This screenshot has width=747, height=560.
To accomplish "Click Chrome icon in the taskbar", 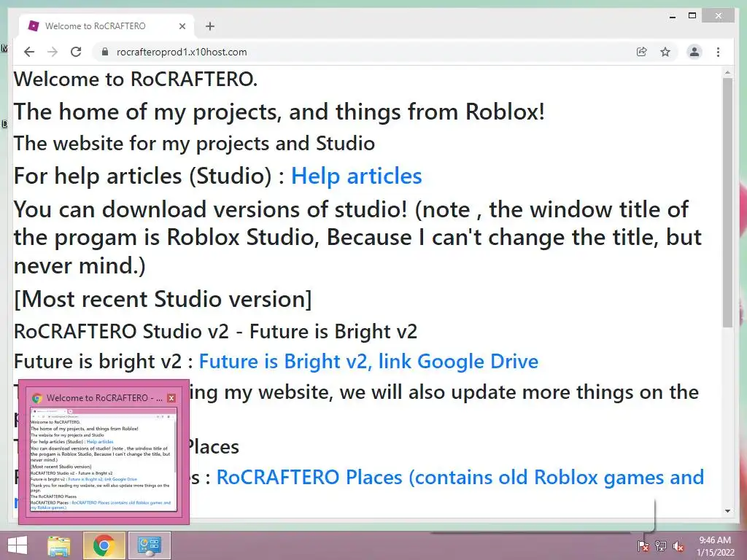I will (x=104, y=545).
